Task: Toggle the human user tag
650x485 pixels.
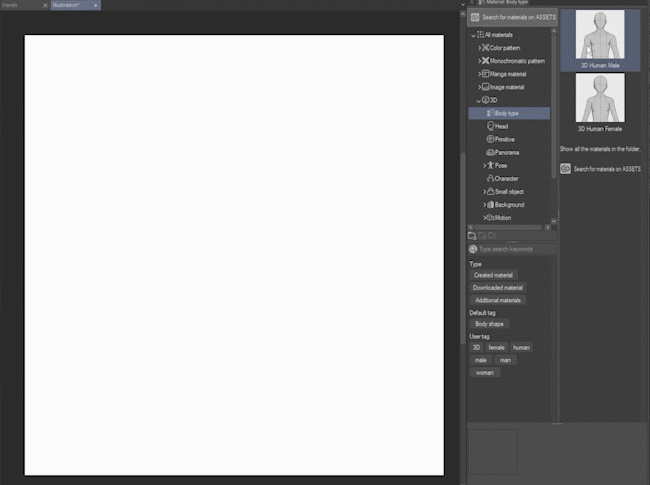Action: pyautogui.click(x=521, y=347)
